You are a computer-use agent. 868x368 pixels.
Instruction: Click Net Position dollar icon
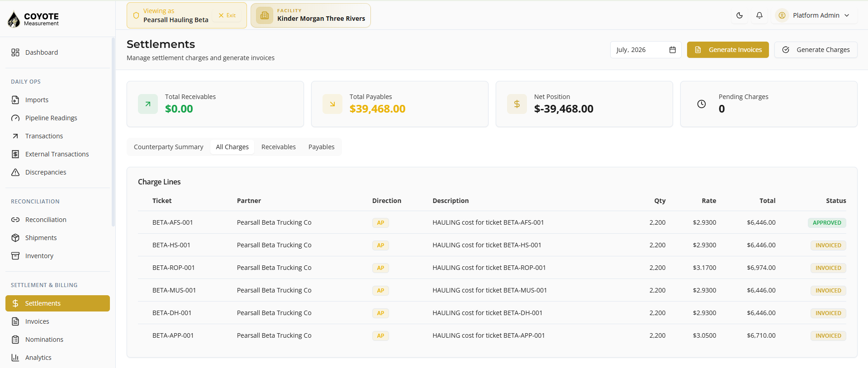[517, 104]
